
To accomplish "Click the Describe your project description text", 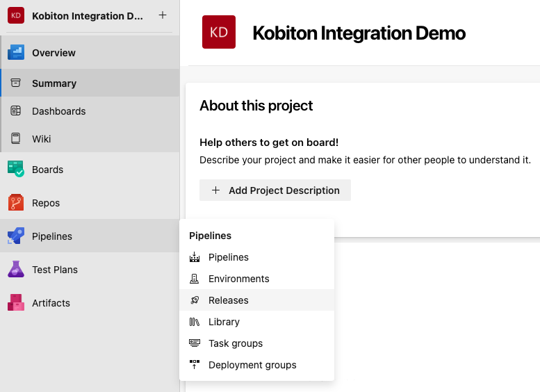I will (365, 160).
